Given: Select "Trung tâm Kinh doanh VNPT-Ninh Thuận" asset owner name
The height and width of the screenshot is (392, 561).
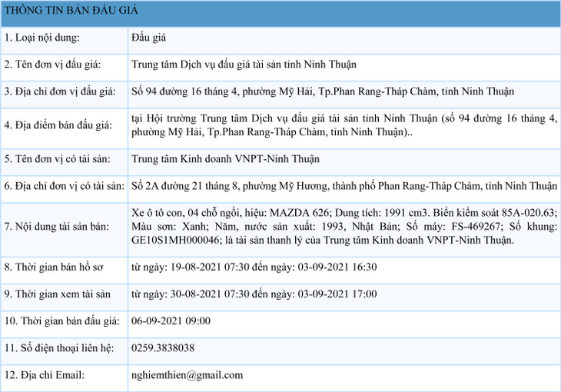Looking at the screenshot, I should 225,159.
